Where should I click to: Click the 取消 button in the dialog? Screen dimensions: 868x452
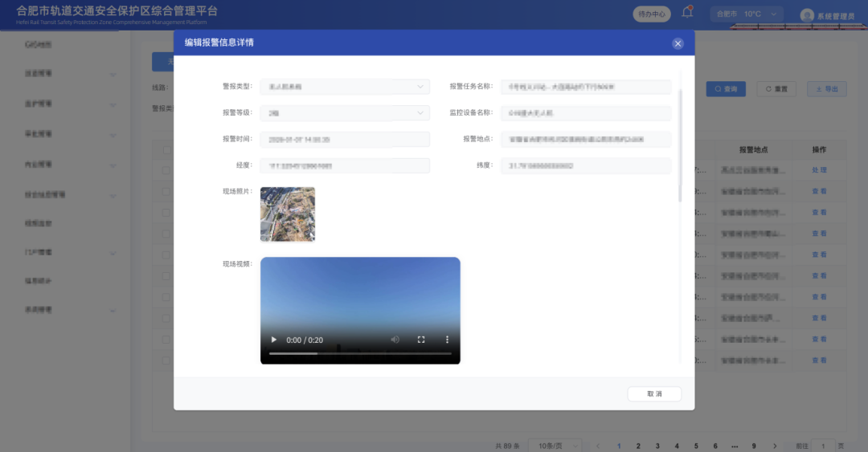pos(654,394)
